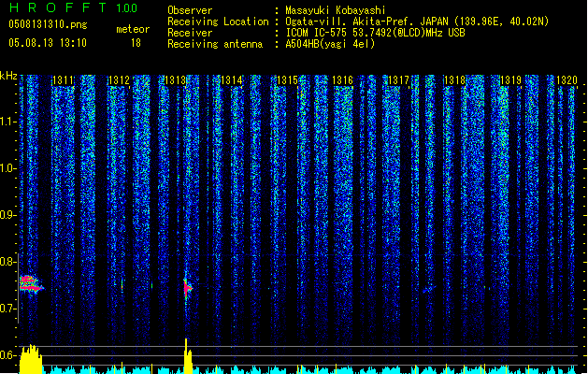
Task: Click the 1317 time marker
Action: click(x=398, y=80)
